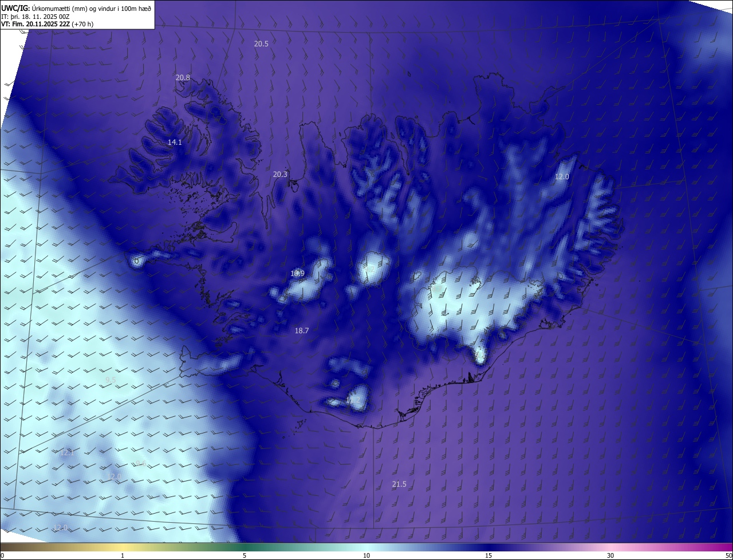Click the color scale label '5'

(245, 555)
